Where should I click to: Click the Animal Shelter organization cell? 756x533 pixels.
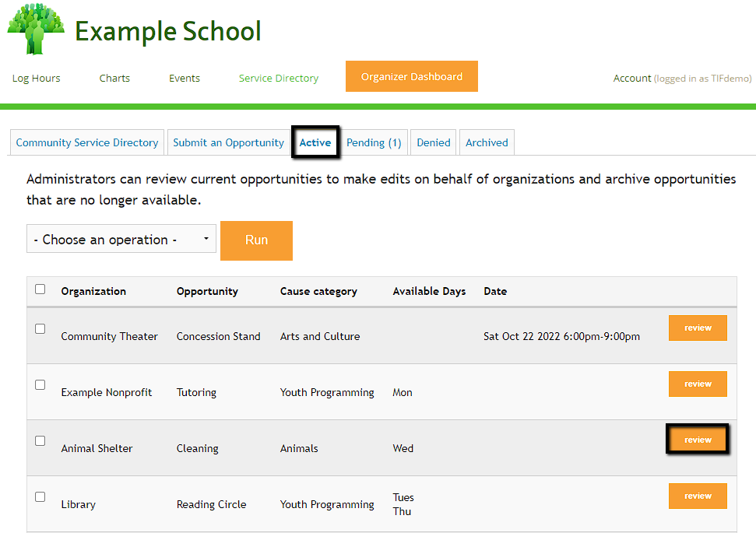click(97, 448)
